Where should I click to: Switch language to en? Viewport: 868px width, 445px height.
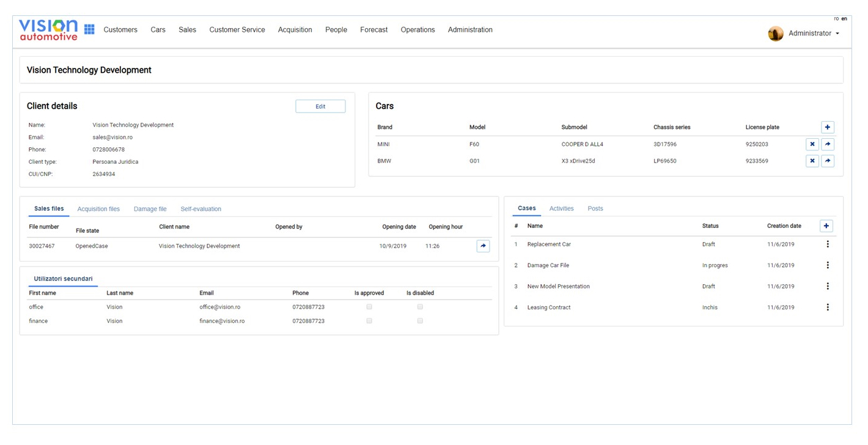844,19
